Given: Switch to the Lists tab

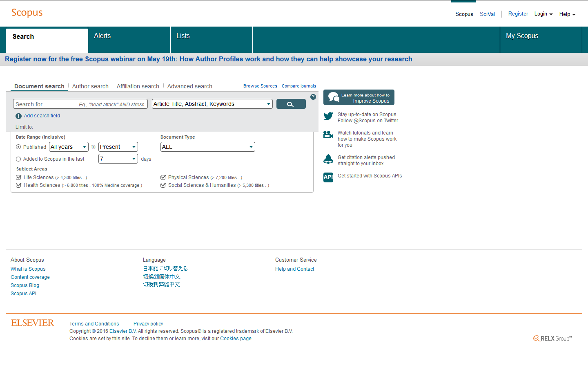Looking at the screenshot, I should coord(212,40).
